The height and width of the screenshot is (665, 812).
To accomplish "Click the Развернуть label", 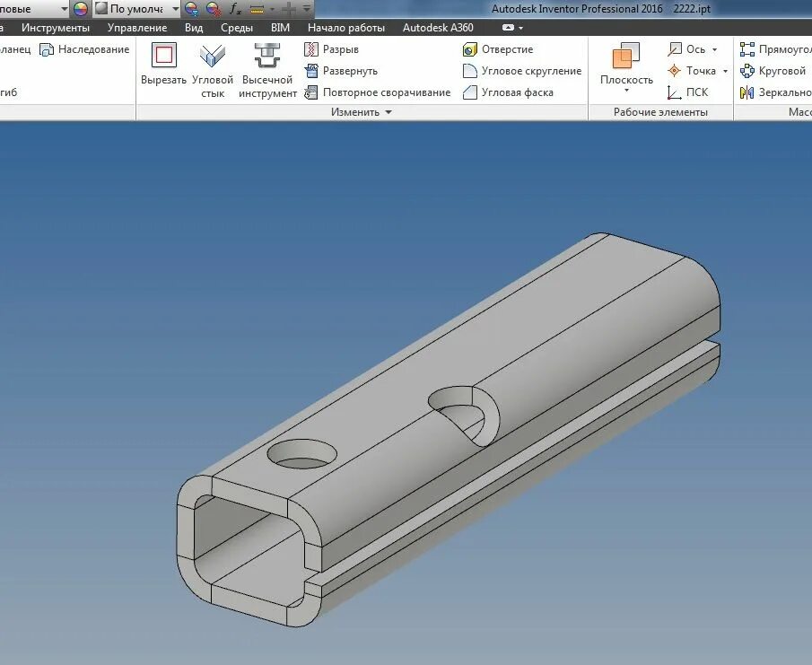I will (x=350, y=71).
